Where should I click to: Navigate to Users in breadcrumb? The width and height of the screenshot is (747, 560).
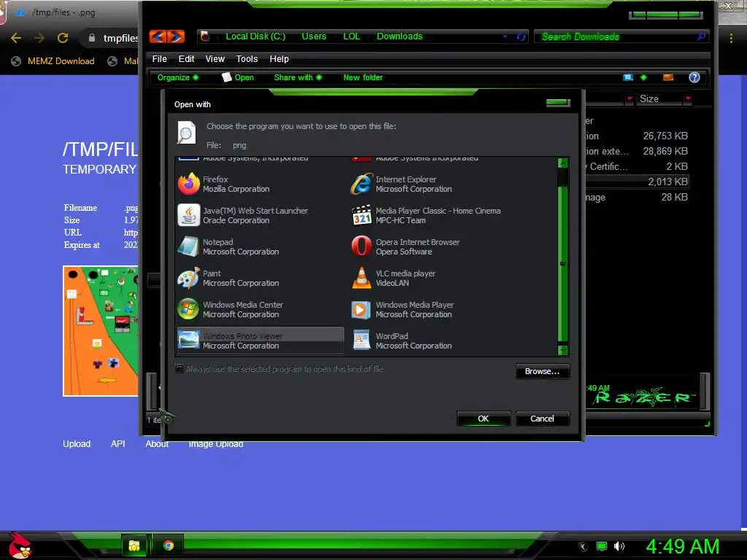point(314,36)
